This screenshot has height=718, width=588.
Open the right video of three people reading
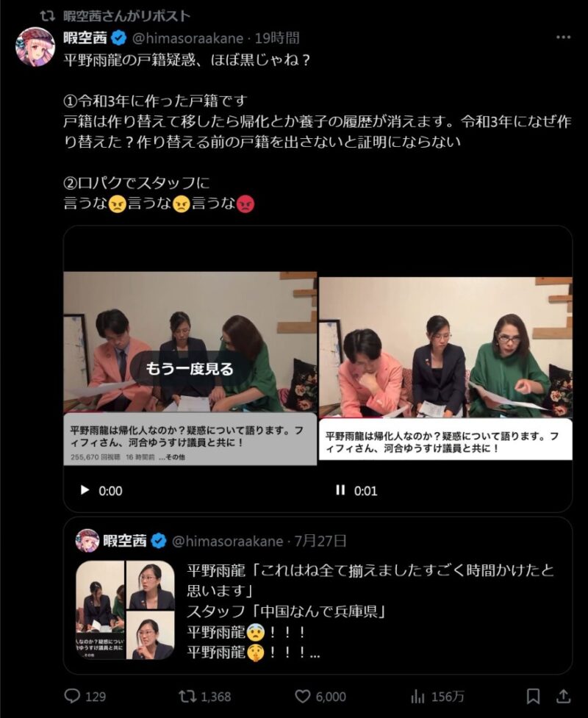coord(445,369)
